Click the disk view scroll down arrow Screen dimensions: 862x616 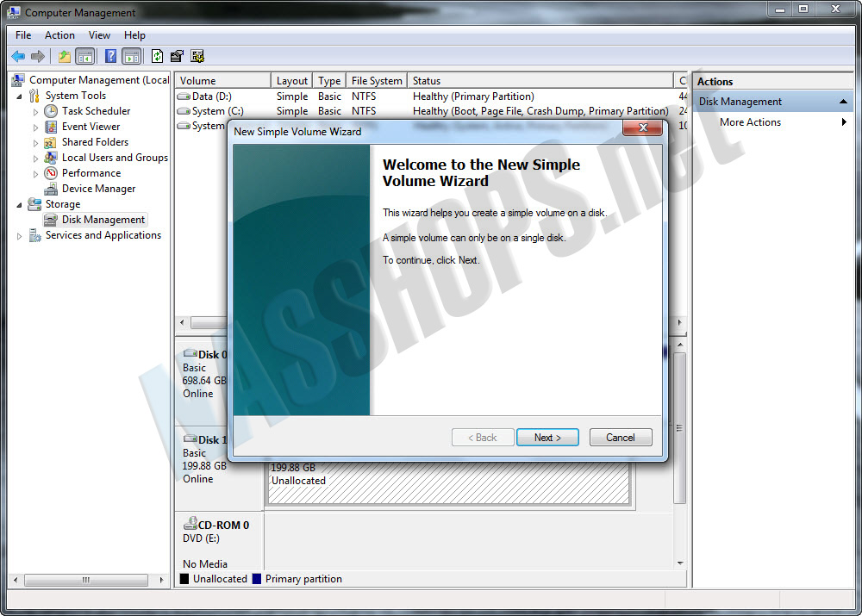(680, 563)
